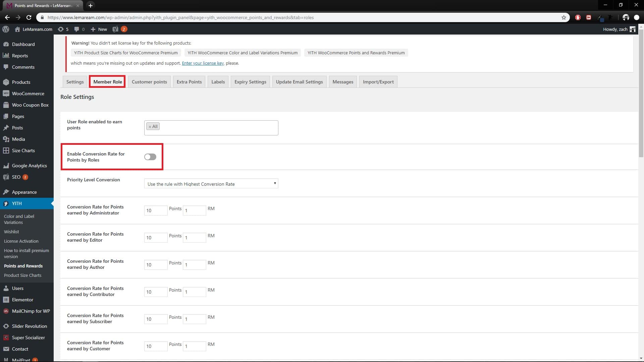Remove the All role tag
This screenshot has width=644, height=362.
coord(150,127)
